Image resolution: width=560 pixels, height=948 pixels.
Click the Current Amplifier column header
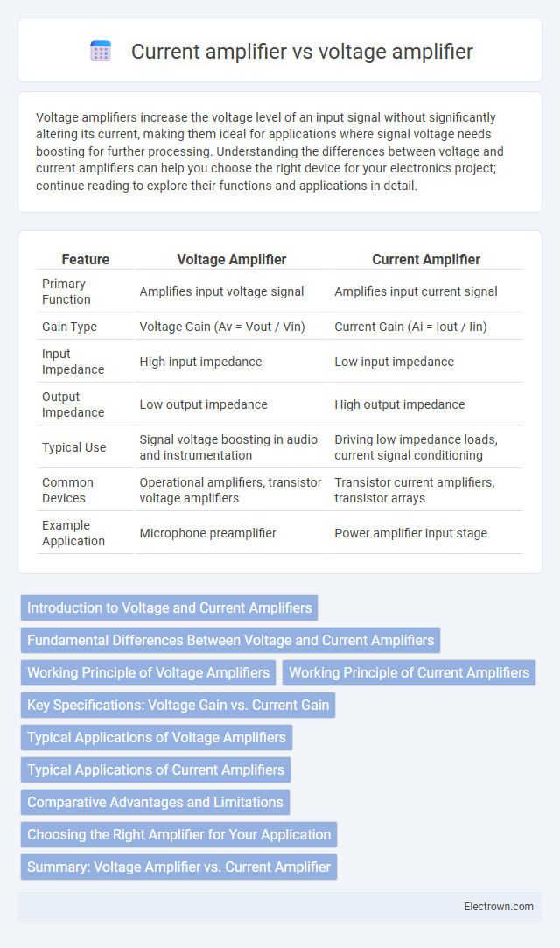(426, 259)
